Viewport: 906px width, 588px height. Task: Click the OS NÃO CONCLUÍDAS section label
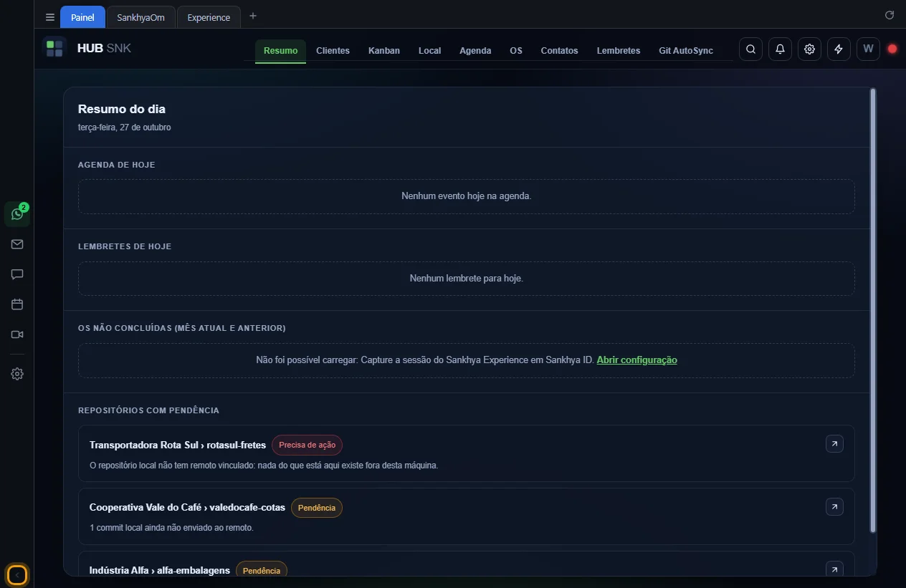pyautogui.click(x=182, y=328)
